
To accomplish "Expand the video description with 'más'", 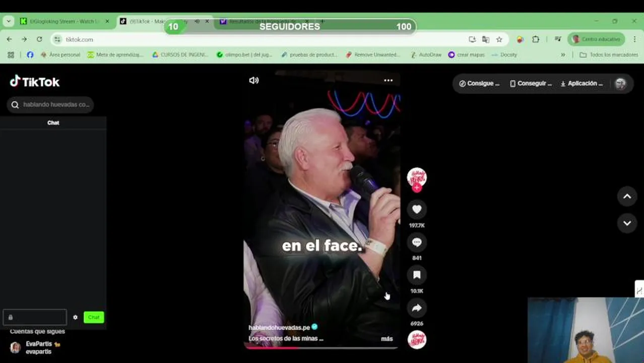I will coord(387,339).
